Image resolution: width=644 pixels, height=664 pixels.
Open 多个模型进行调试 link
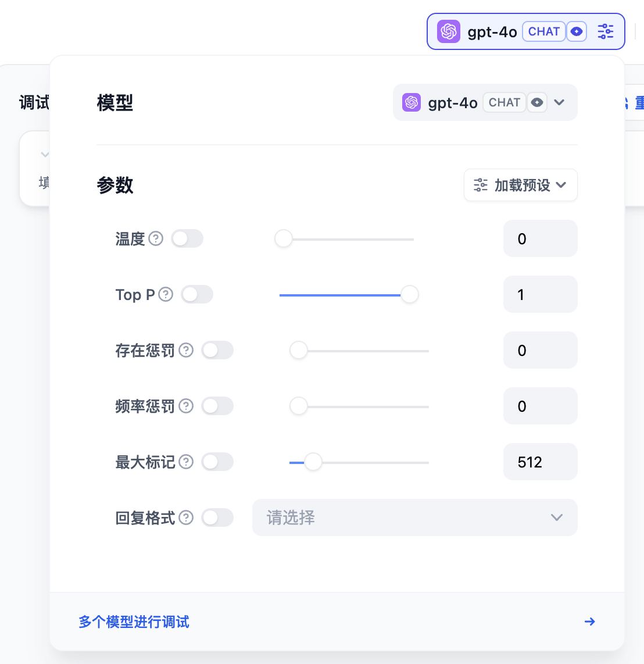coord(134,622)
